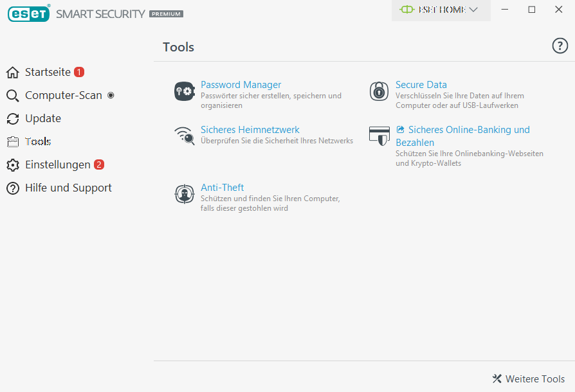Close the ESET window
This screenshot has height=392, width=575.
click(x=558, y=10)
